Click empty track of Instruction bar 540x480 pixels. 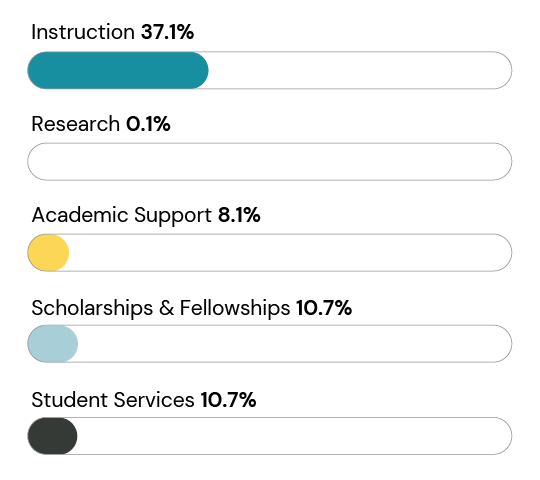tap(360, 70)
